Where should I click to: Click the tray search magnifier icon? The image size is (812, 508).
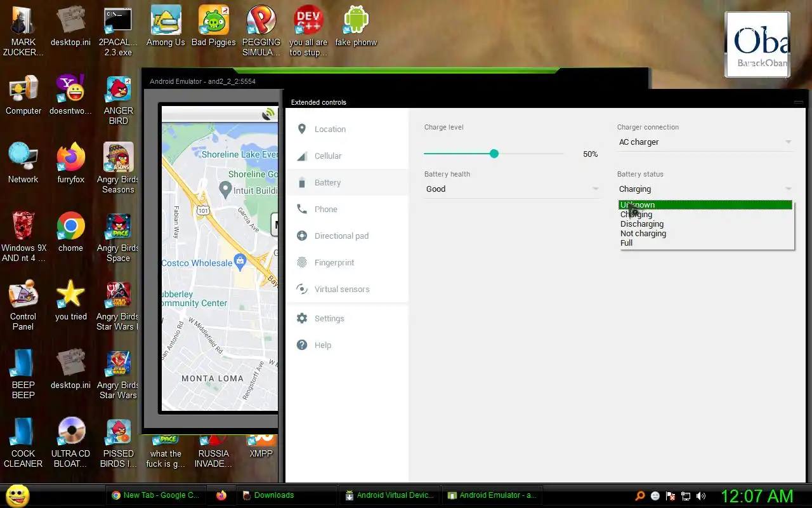coord(640,496)
